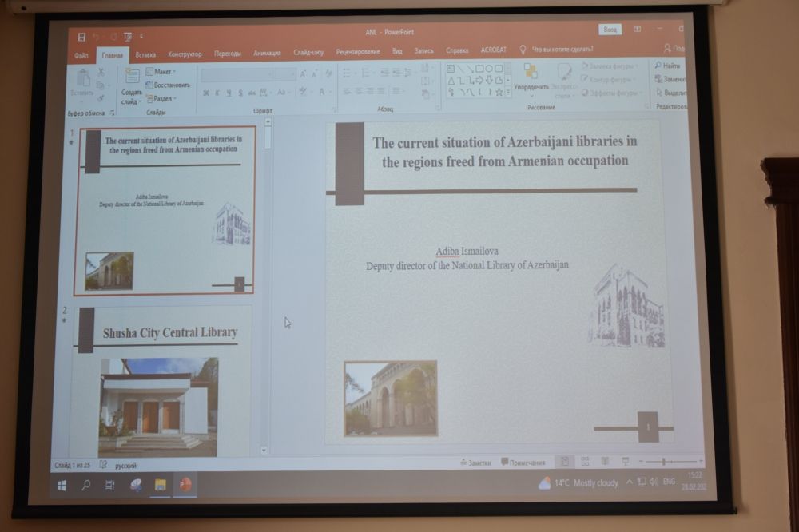Toggle text shadow (S) formatting

tap(240, 93)
